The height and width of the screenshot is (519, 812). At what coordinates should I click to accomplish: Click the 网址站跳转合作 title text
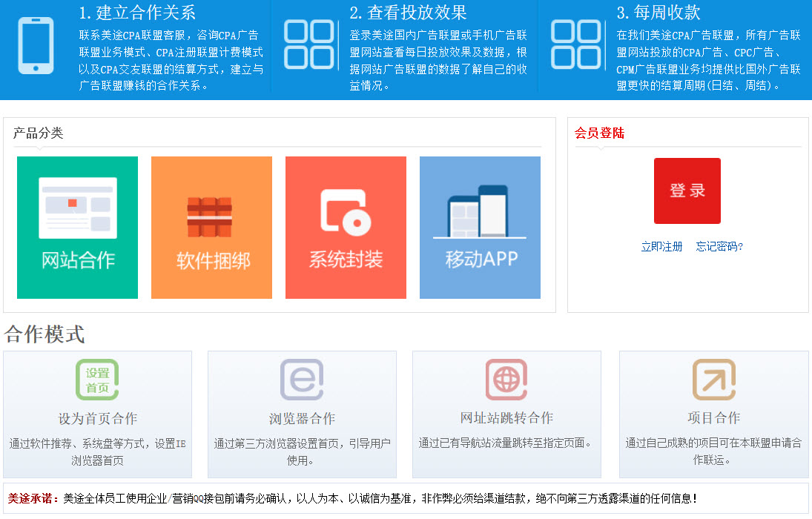click(506, 418)
